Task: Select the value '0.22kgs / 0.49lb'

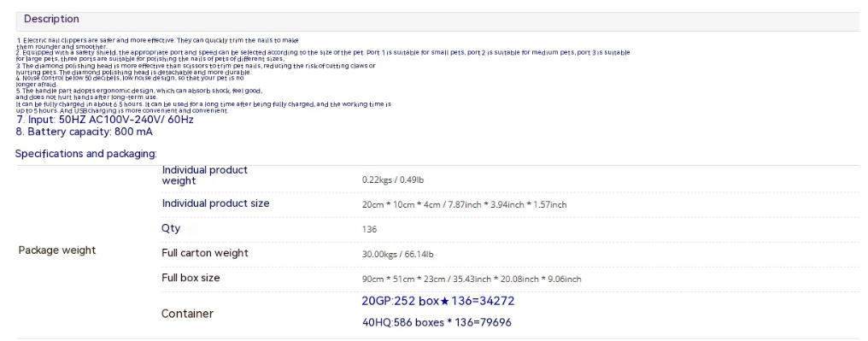Action: (393, 180)
